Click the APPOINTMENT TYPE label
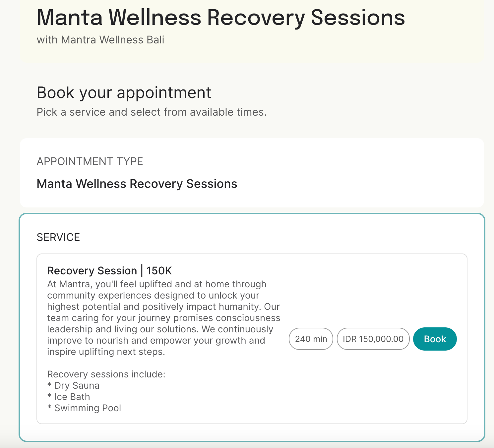 click(90, 161)
